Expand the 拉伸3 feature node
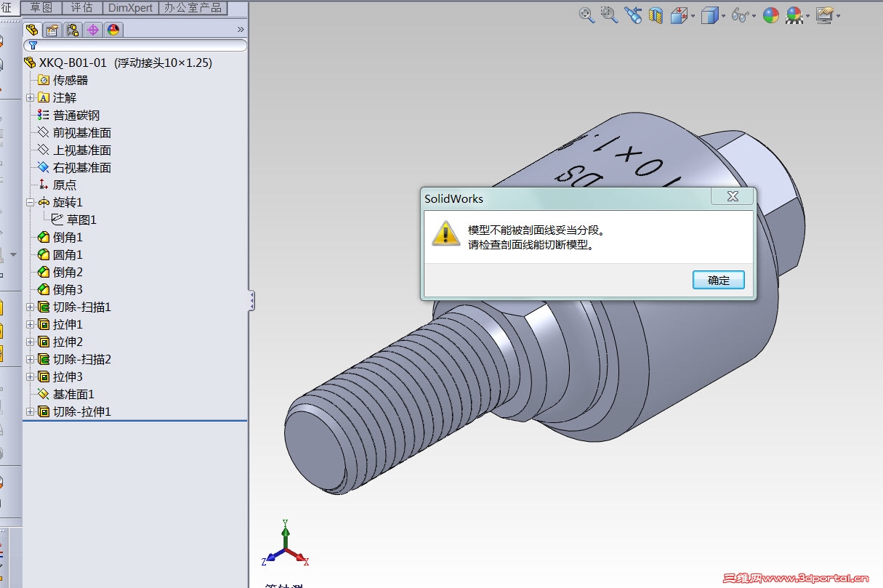883x588 pixels. tap(30, 376)
